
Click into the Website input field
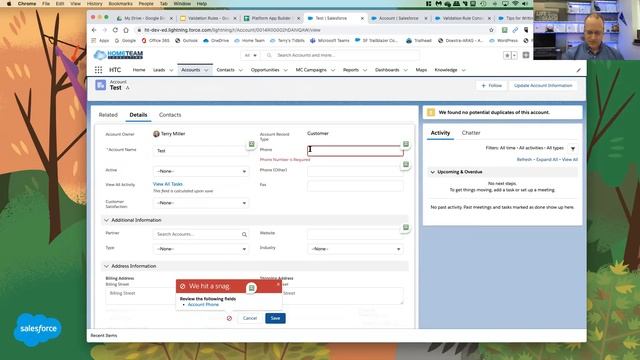[355, 234]
